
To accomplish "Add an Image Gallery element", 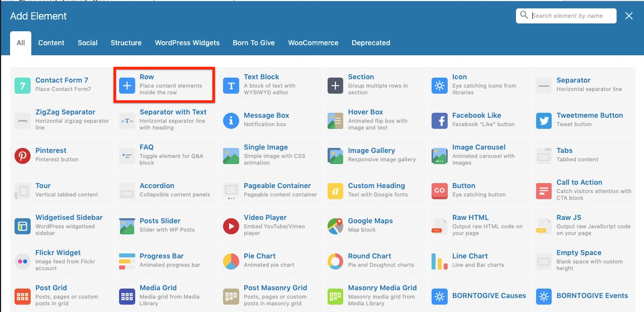I will coord(376,155).
